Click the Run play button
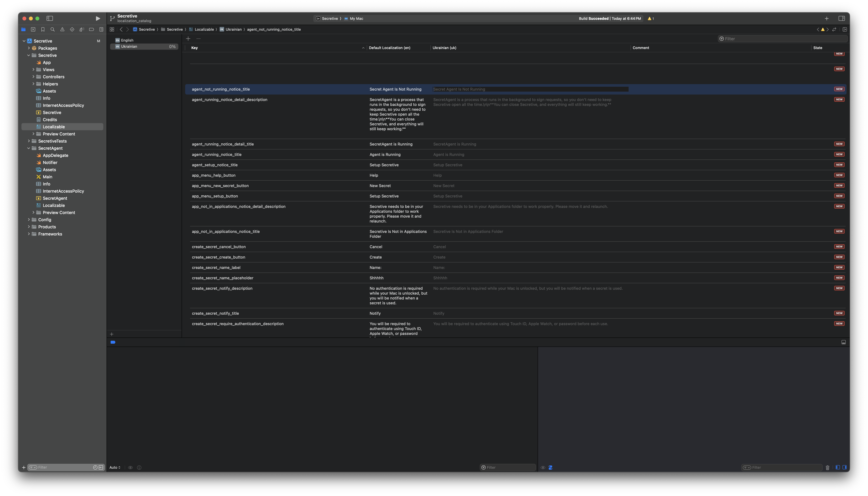 click(x=98, y=18)
